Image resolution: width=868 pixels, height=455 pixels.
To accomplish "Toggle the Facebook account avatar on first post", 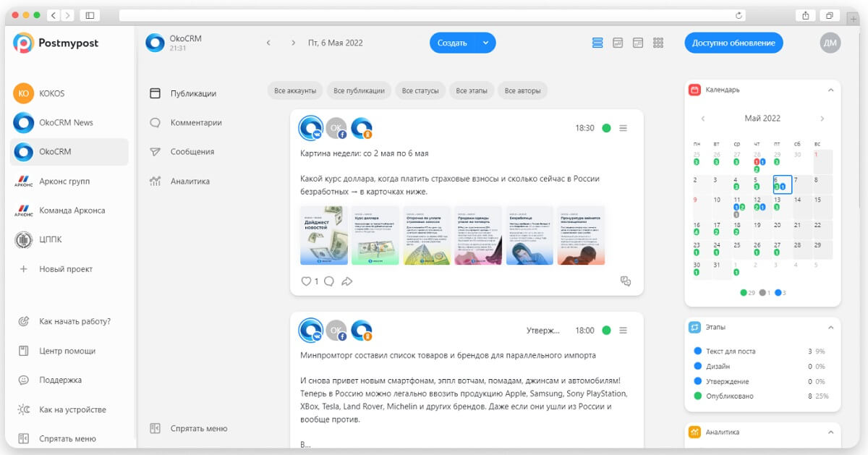I will pyautogui.click(x=336, y=128).
